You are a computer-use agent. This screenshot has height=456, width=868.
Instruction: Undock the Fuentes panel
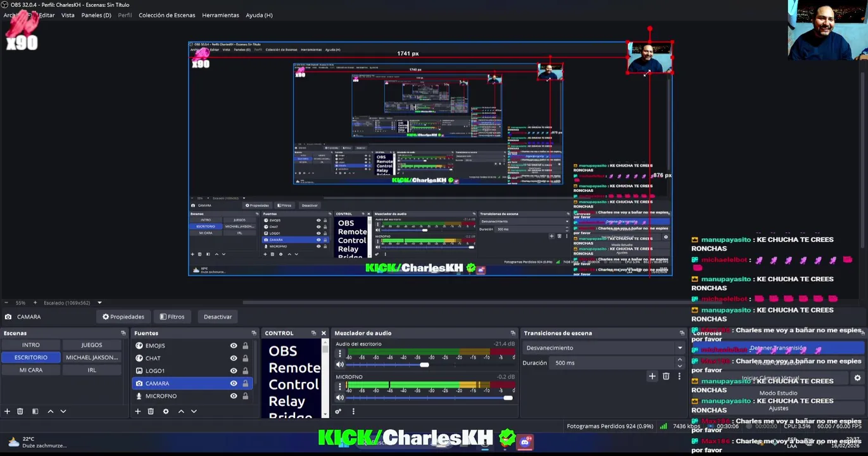point(254,333)
